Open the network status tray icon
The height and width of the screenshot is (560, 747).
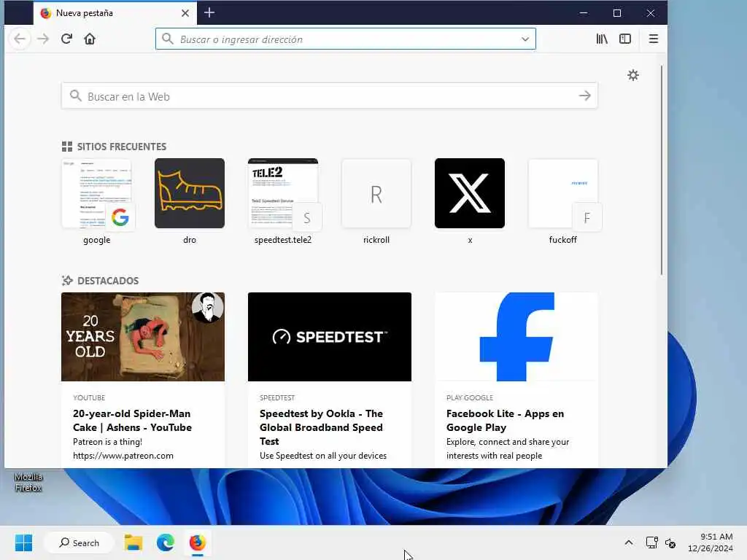pos(651,542)
